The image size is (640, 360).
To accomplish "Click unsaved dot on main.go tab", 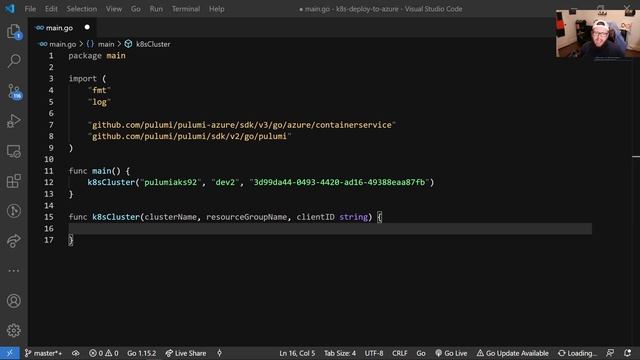I will coord(87,27).
